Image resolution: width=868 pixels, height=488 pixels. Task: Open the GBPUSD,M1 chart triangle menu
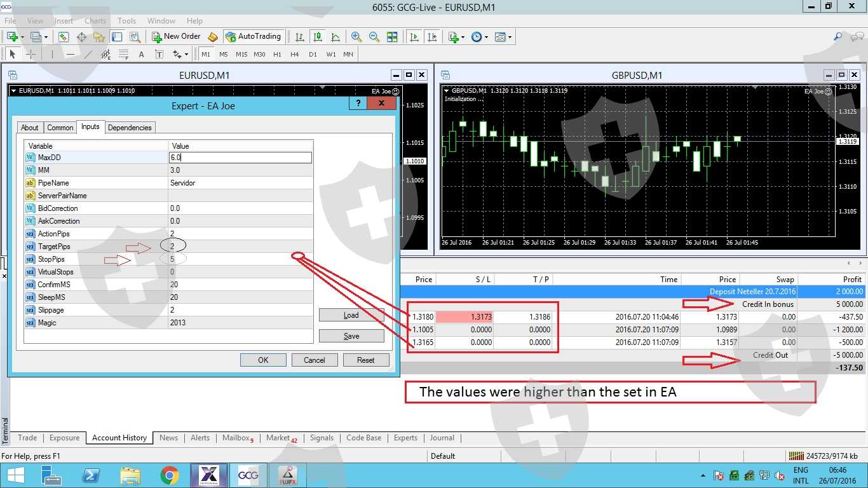446,90
